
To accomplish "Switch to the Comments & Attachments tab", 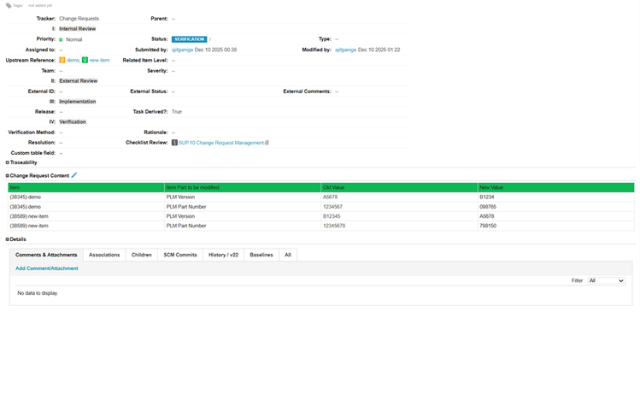I will [46, 255].
